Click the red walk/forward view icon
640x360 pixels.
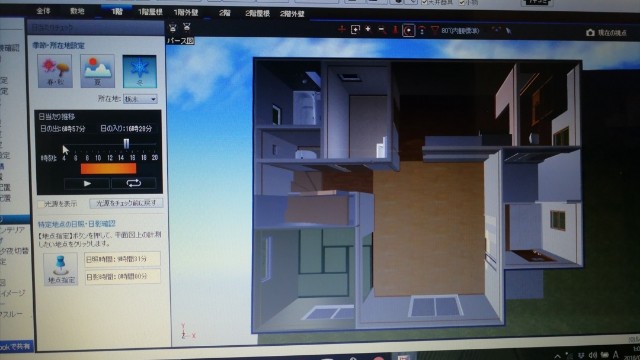click(x=395, y=30)
